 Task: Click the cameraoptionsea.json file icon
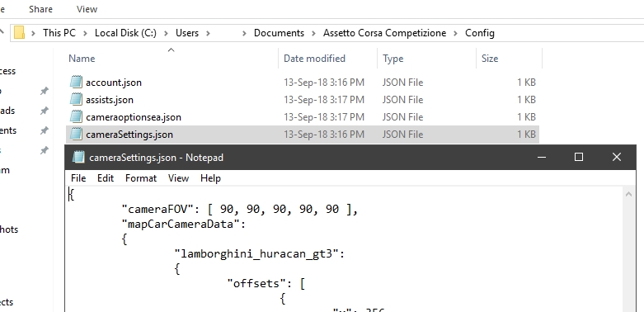point(76,116)
